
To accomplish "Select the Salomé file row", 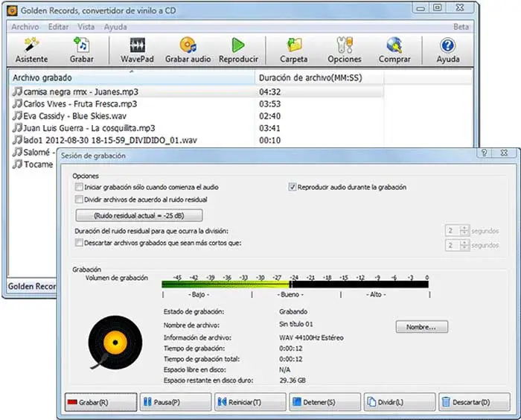I will (33, 152).
